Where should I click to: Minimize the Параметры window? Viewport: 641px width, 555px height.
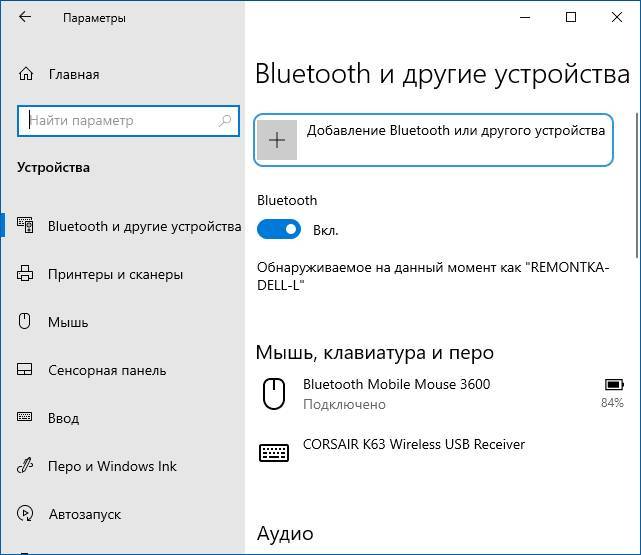coord(525,17)
